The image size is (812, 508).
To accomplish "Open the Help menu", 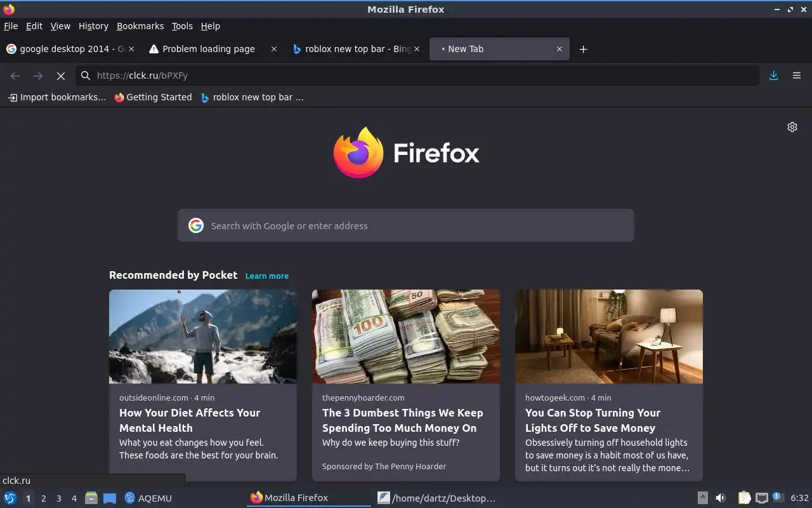I will [x=211, y=26].
